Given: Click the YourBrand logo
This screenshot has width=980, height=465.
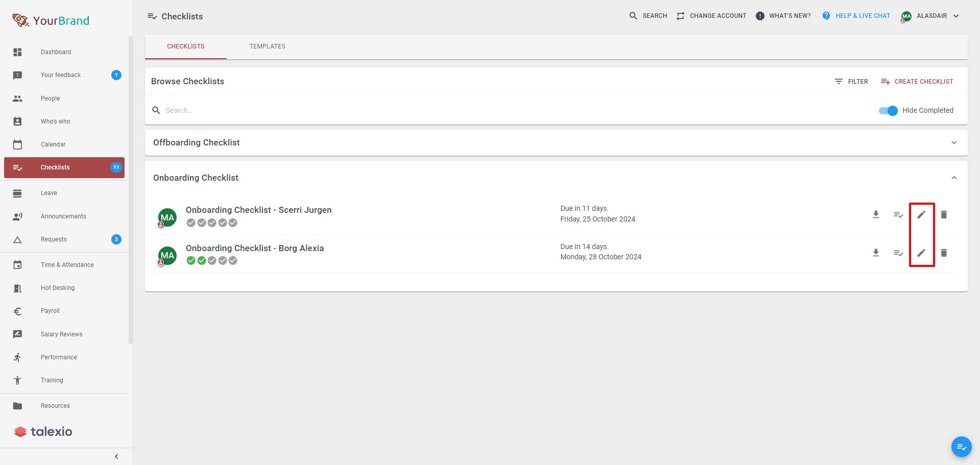Looking at the screenshot, I should [x=51, y=20].
